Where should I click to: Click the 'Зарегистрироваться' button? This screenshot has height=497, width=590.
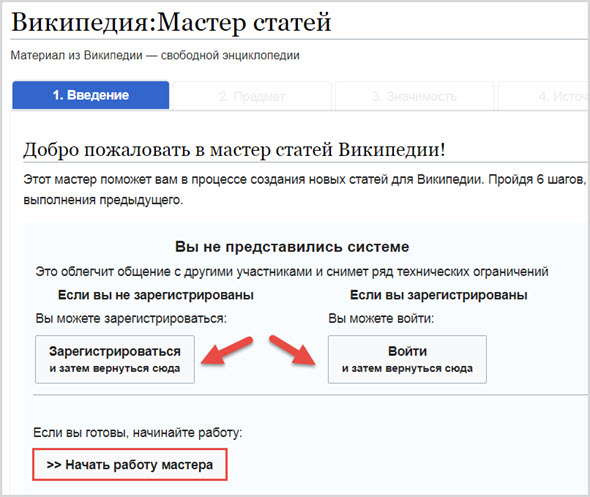(x=115, y=359)
